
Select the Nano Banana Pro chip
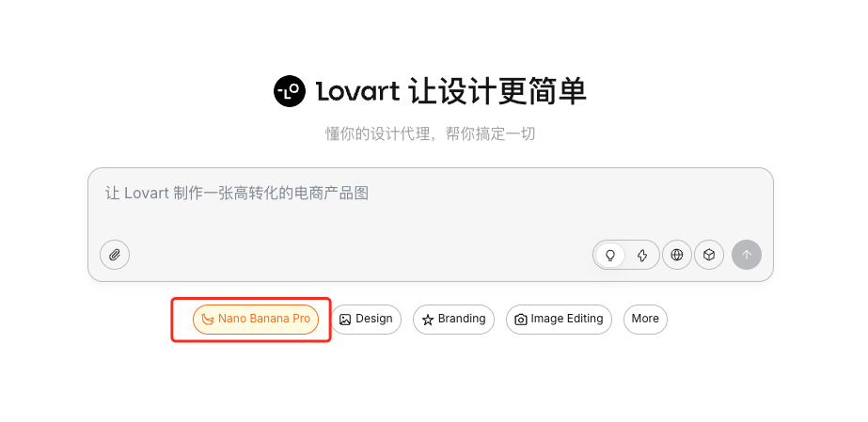[256, 320]
